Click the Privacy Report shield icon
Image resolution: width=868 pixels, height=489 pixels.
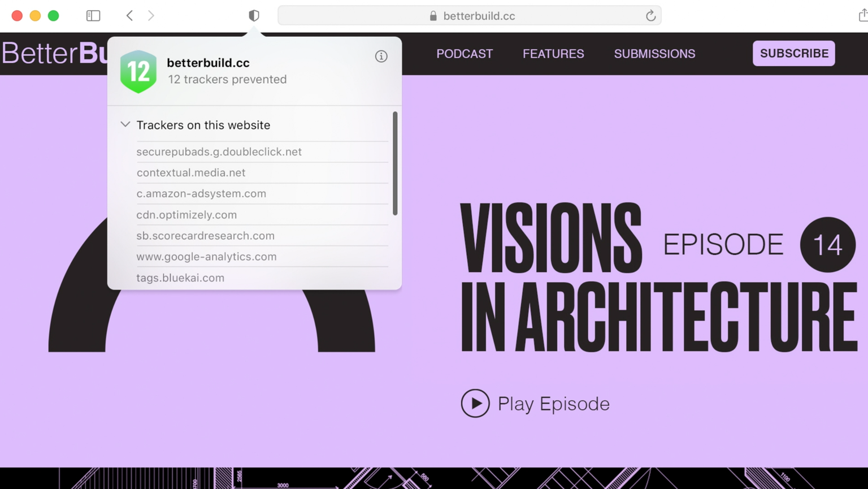254,16
